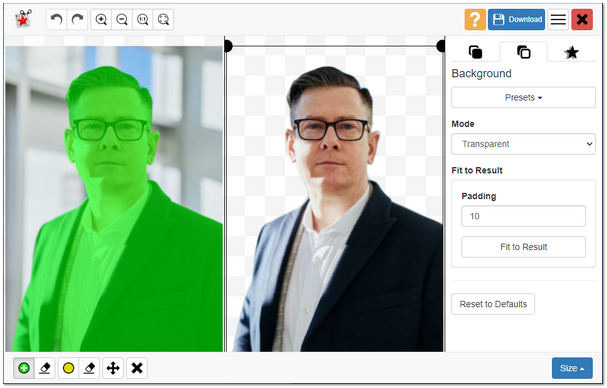Select the green keep marker tool

[x=24, y=368]
